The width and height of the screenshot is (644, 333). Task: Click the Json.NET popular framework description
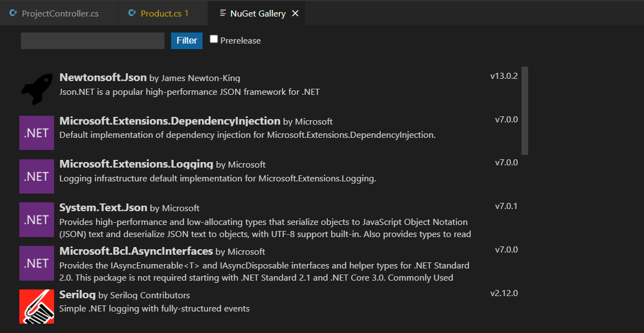pos(189,92)
